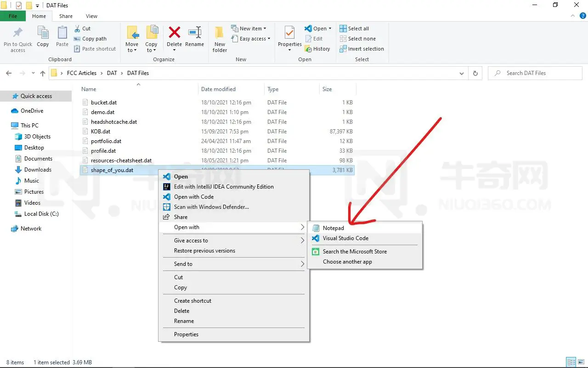Click the Help question mark icon
The width and height of the screenshot is (588, 368).
583,16
